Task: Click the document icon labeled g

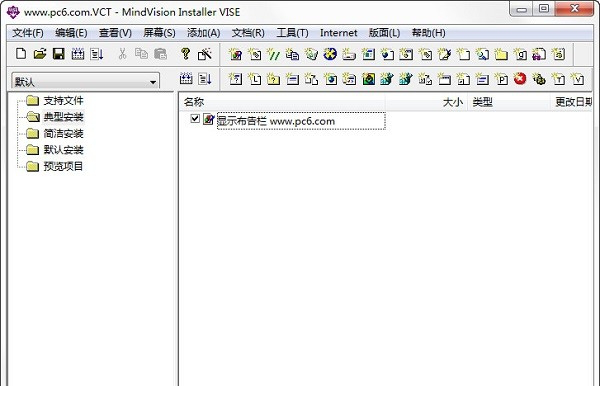Action: coord(520,54)
